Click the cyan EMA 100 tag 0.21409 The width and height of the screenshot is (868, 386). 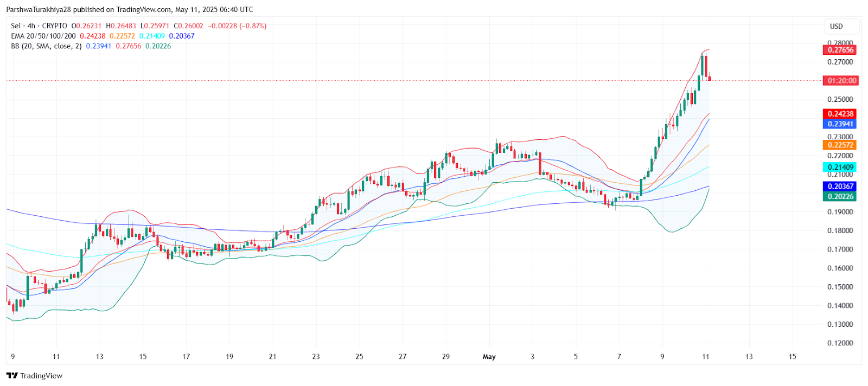tap(840, 168)
